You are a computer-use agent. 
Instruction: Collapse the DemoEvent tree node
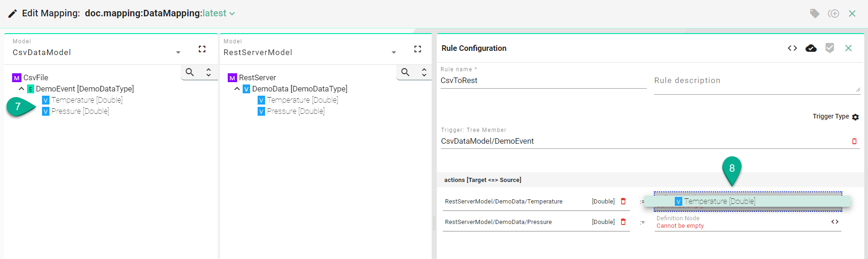tap(21, 89)
